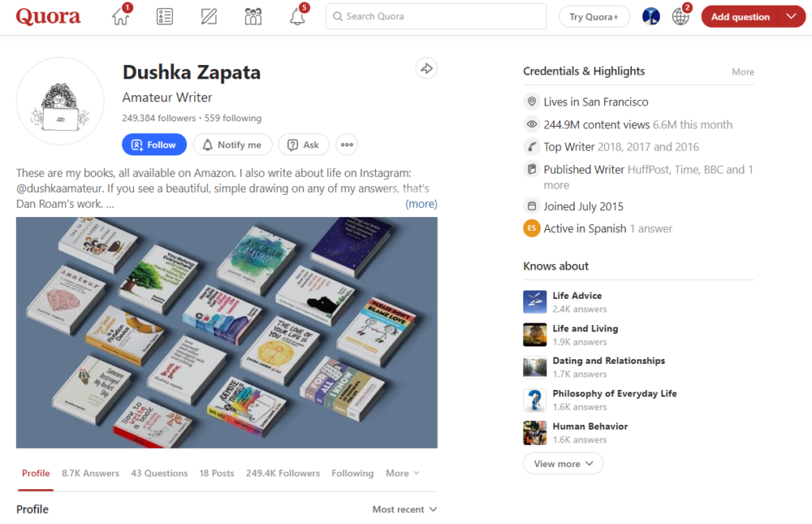Share Dushka Zapata's profile via arrow icon
The height and width of the screenshot is (524, 812).
click(426, 68)
